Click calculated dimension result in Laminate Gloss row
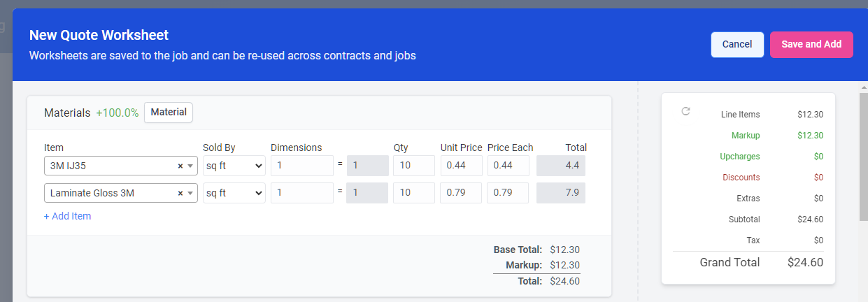868x302 pixels. [x=367, y=193]
